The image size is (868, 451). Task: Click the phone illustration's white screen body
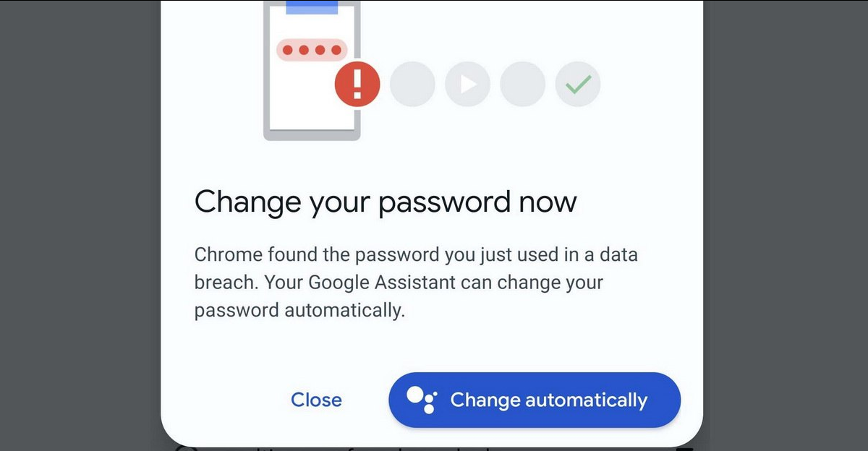(x=304, y=101)
